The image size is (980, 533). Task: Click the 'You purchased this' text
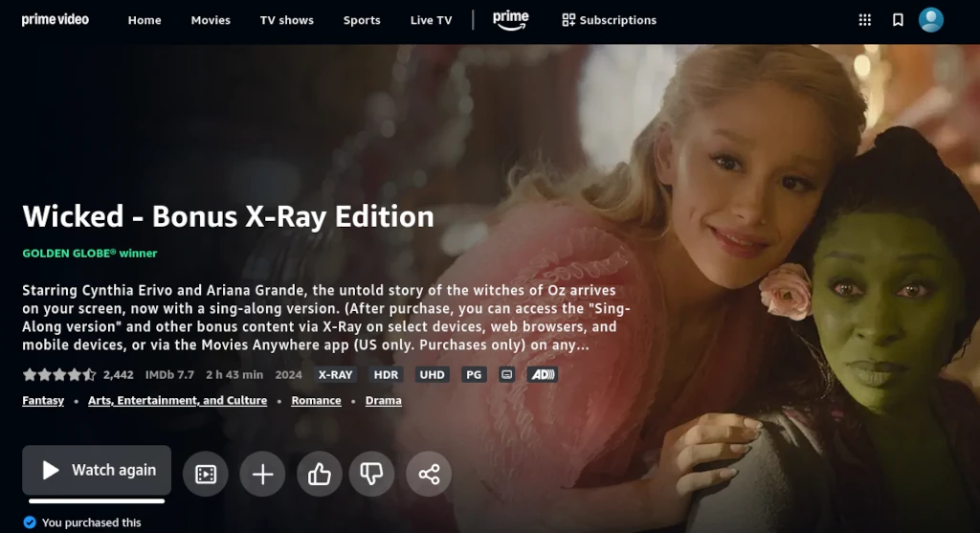click(x=91, y=522)
